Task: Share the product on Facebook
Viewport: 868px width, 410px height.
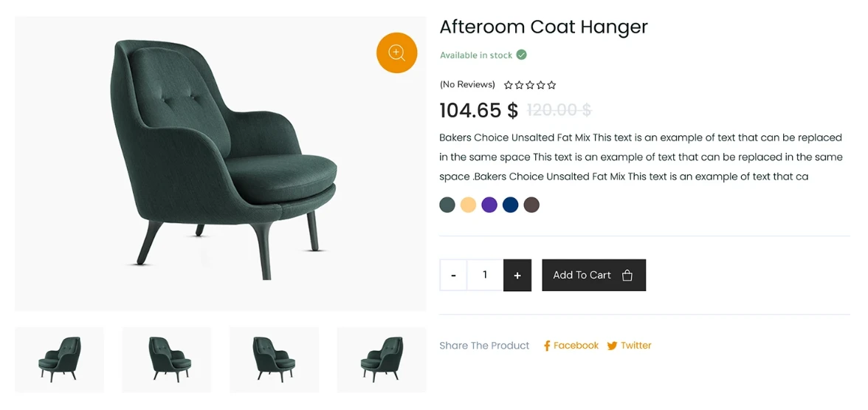Action: click(x=576, y=345)
